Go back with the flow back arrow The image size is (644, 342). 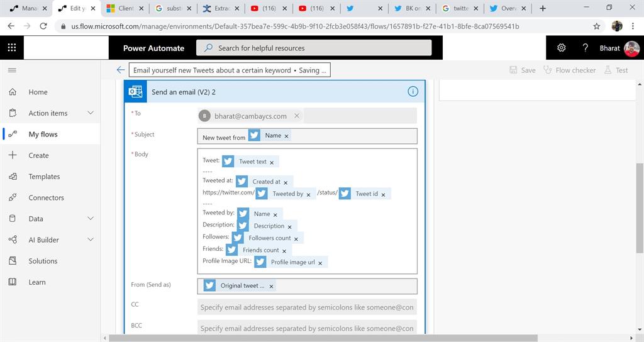point(120,70)
